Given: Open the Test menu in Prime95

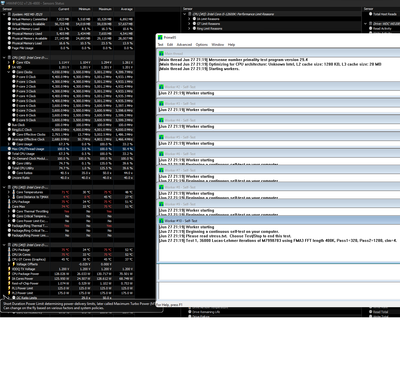Looking at the screenshot, I should tap(160, 44).
